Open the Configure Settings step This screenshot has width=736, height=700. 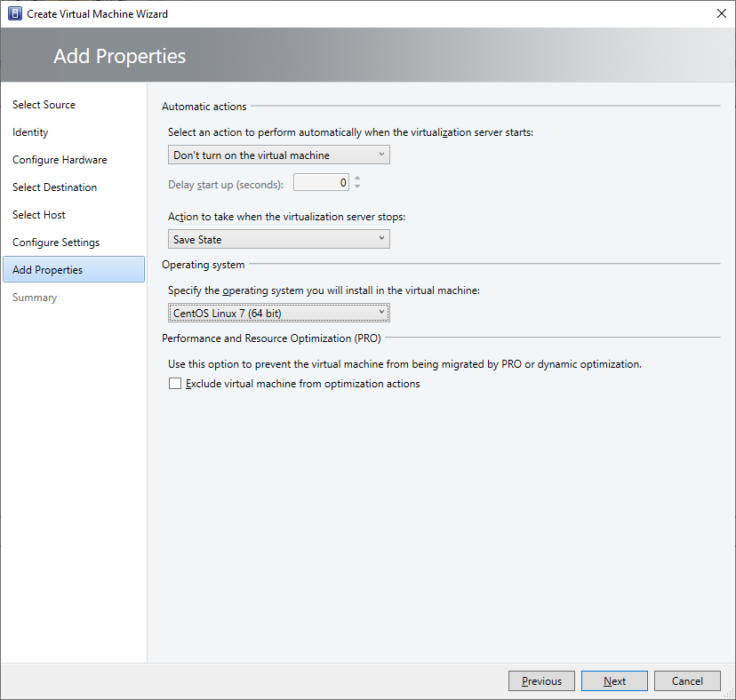click(56, 243)
